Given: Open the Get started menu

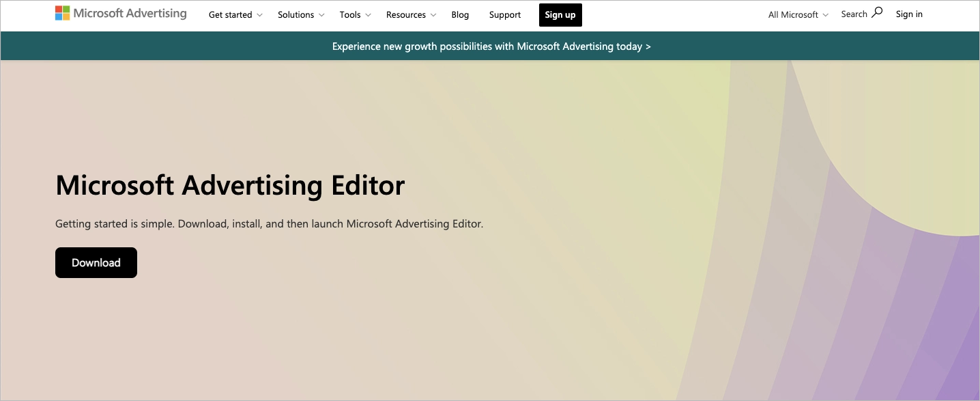Looking at the screenshot, I should click(230, 15).
